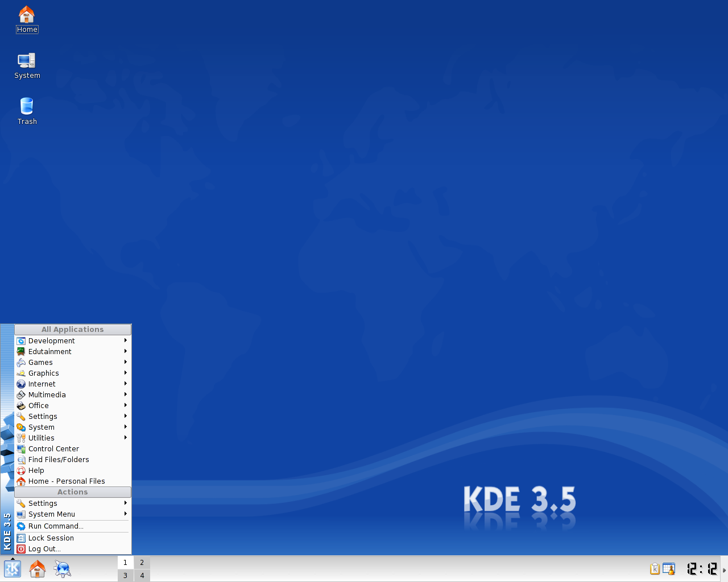Click the K Menu button in panel

pos(13,569)
